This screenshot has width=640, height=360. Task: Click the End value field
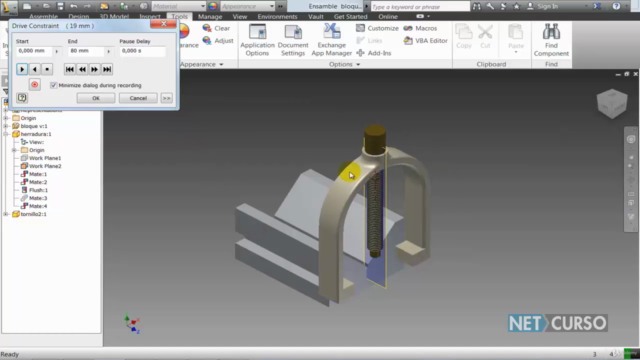86,51
